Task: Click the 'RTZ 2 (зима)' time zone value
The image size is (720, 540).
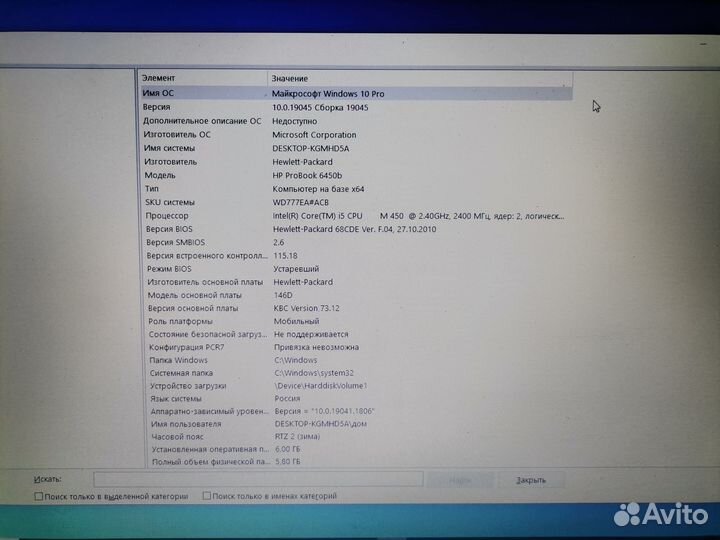Action: pyautogui.click(x=298, y=436)
